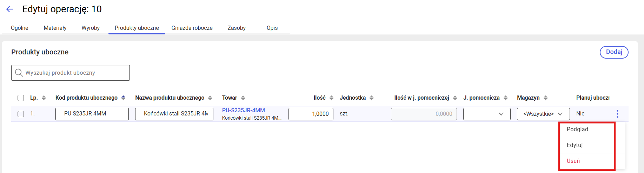Click the search magnifier icon

(19, 73)
